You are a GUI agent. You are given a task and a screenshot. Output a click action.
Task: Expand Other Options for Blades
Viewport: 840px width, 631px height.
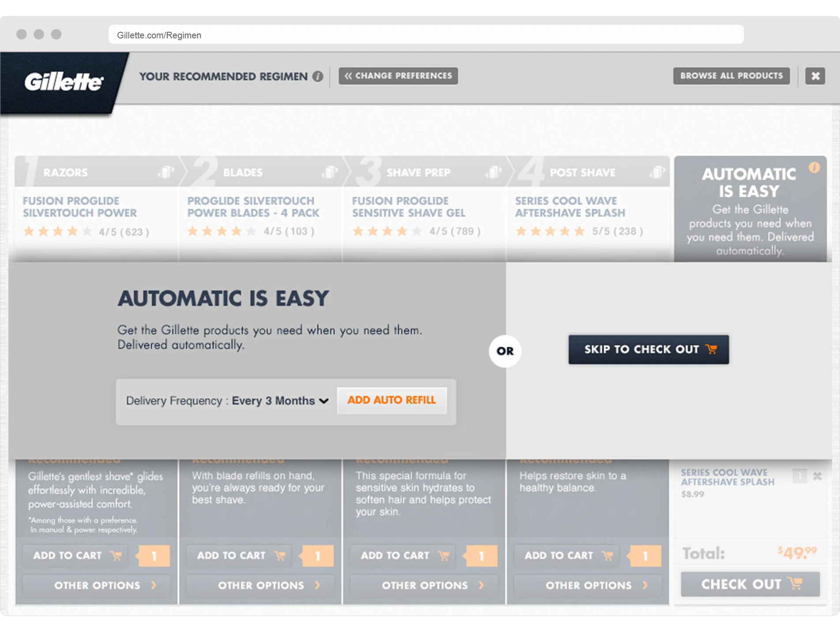click(x=260, y=586)
